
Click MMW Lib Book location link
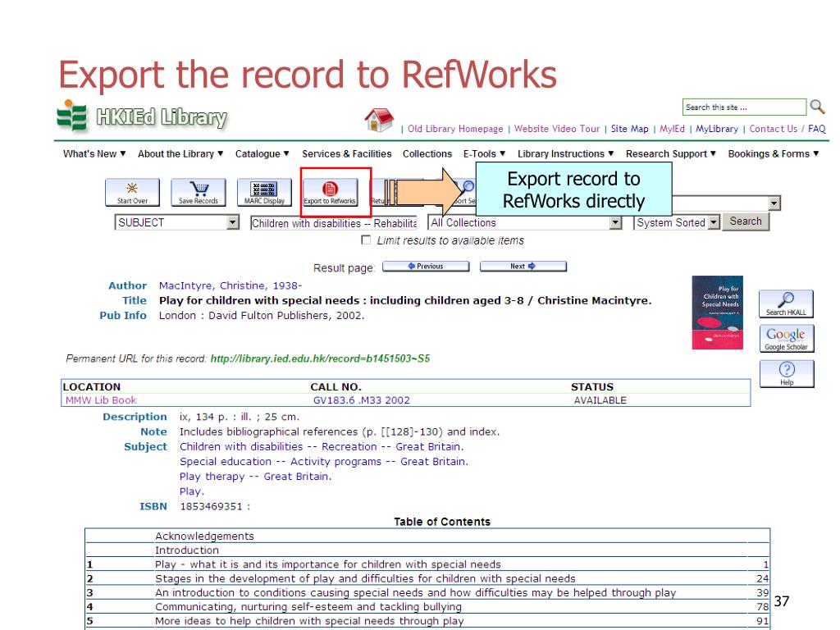pyautogui.click(x=101, y=400)
